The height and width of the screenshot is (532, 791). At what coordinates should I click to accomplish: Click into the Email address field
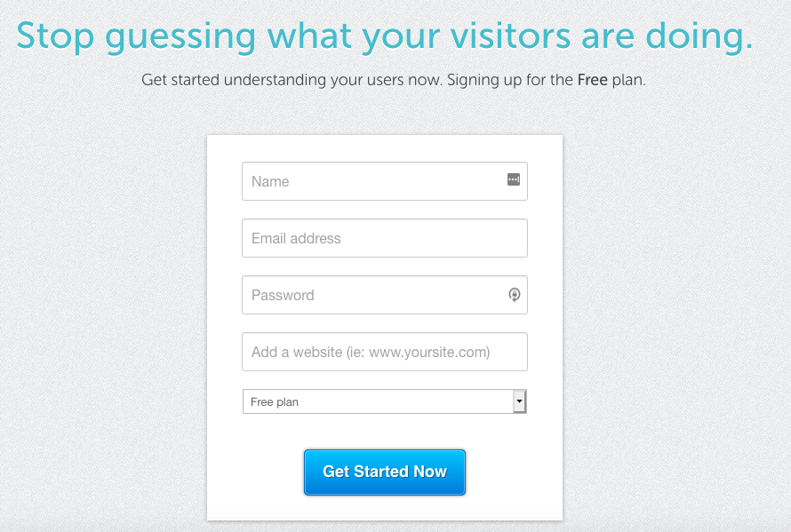click(384, 238)
